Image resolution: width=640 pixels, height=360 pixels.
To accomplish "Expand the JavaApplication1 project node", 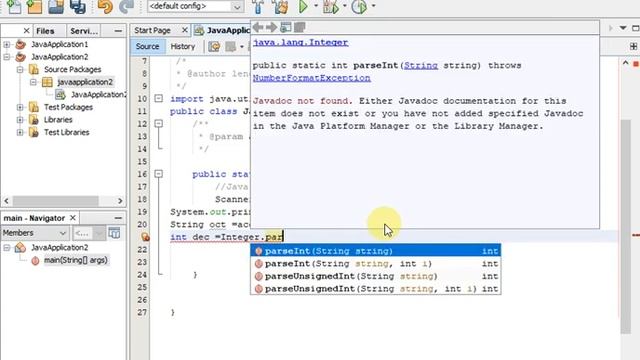I will click(7, 44).
